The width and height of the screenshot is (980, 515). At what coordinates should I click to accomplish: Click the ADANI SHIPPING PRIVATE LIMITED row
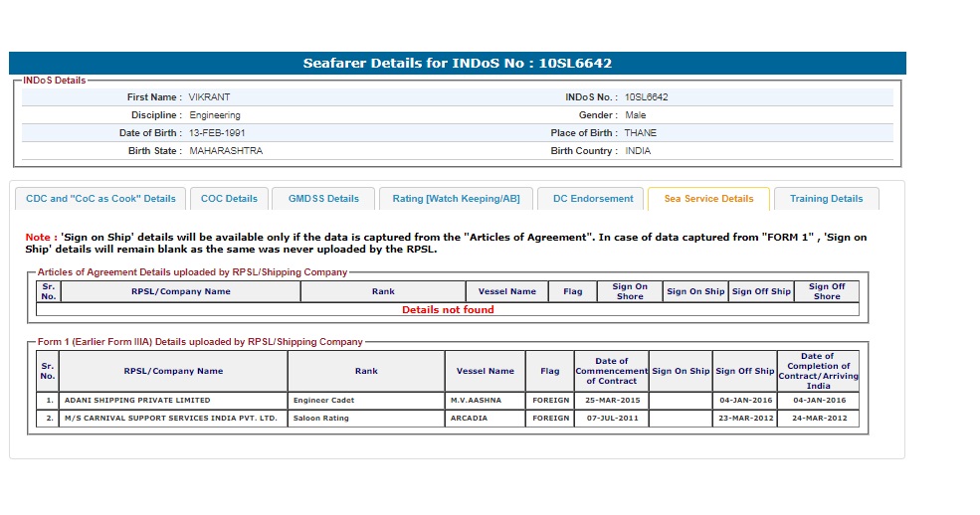coord(137,401)
